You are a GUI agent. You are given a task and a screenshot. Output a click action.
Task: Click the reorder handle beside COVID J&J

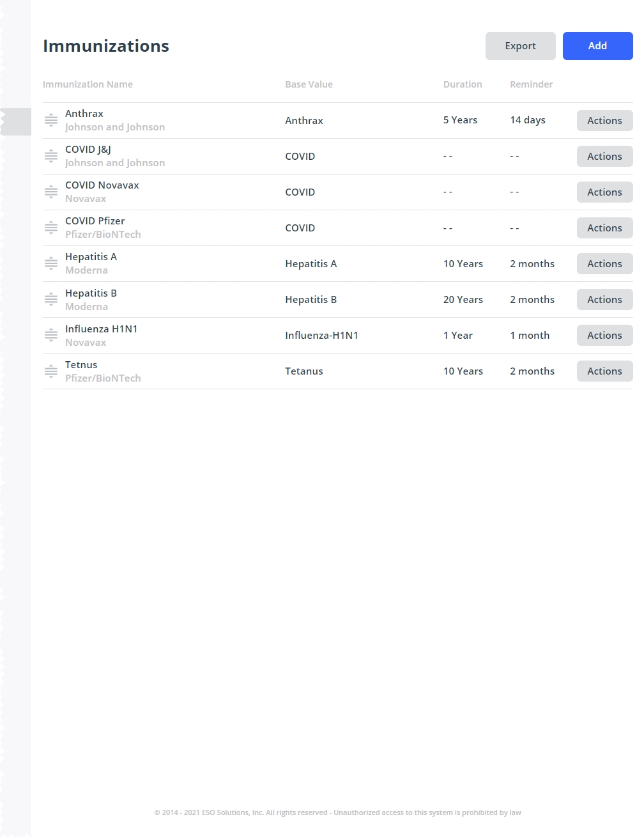pos(51,156)
